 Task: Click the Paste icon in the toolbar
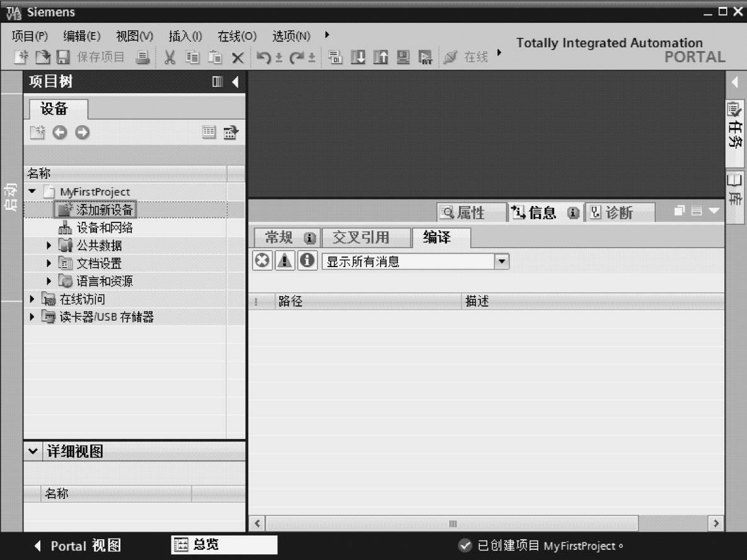click(215, 57)
